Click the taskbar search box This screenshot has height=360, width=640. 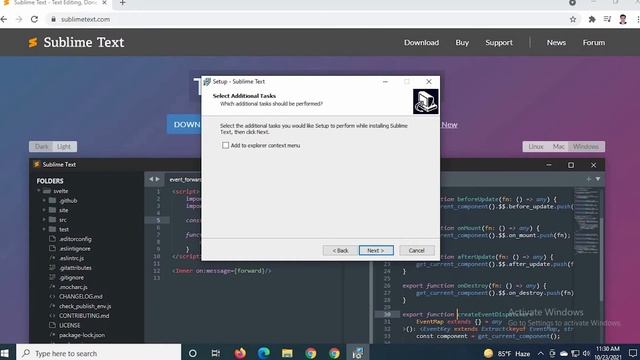98,353
